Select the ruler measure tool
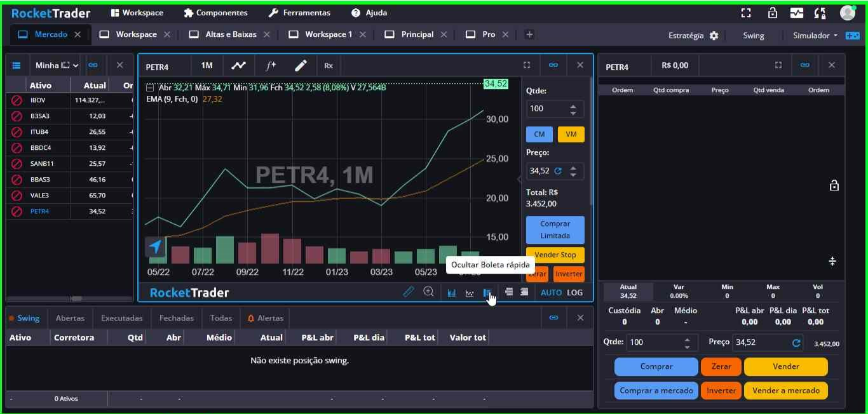This screenshot has height=414, width=868. pyautogui.click(x=409, y=292)
